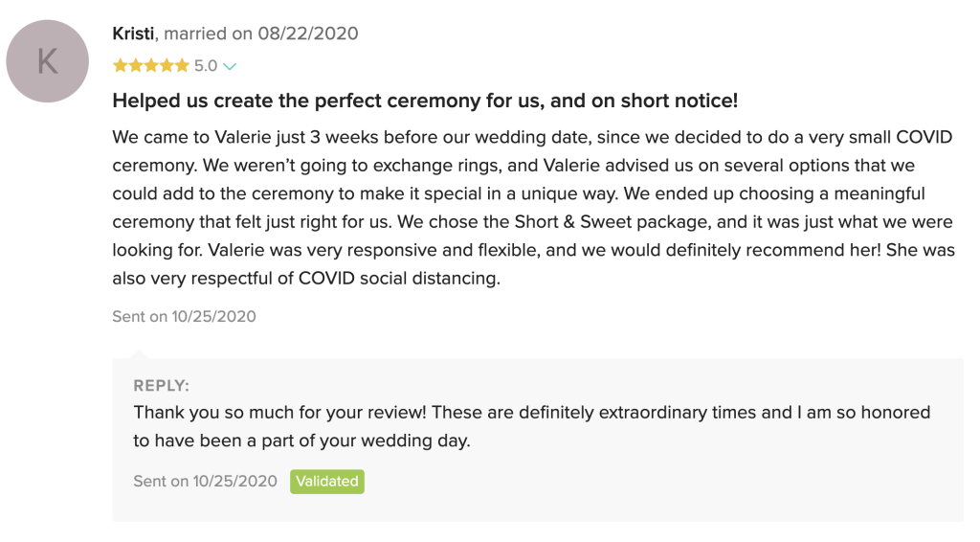Open reviewer name Kristi

134,34
